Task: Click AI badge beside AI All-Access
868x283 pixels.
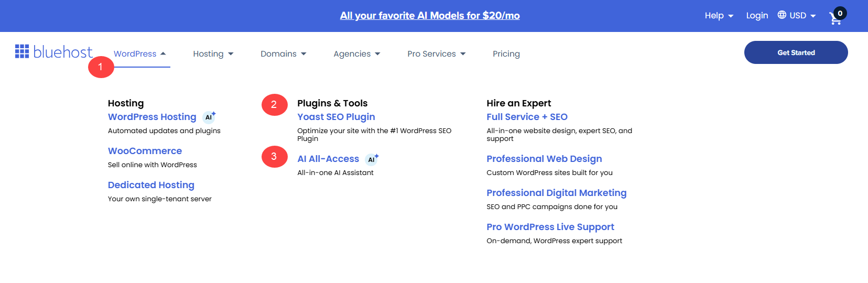Action: [372, 159]
